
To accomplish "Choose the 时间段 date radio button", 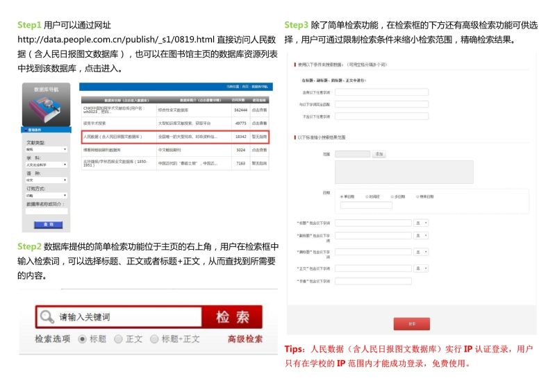I will click(367, 196).
